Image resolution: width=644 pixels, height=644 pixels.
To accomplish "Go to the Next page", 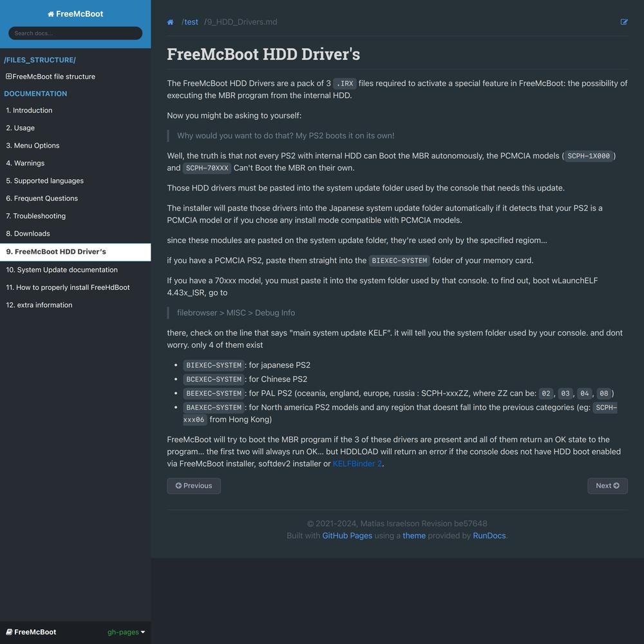I will [x=607, y=486].
